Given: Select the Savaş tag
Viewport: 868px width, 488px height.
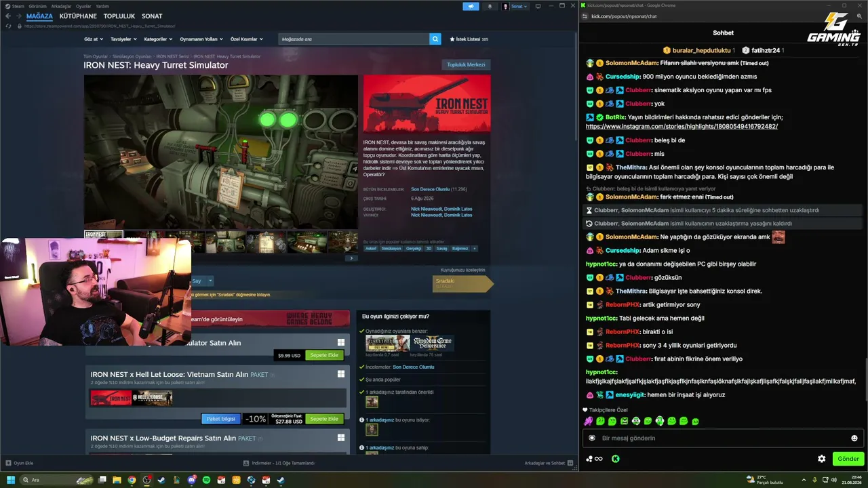Looking at the screenshot, I should click(441, 249).
